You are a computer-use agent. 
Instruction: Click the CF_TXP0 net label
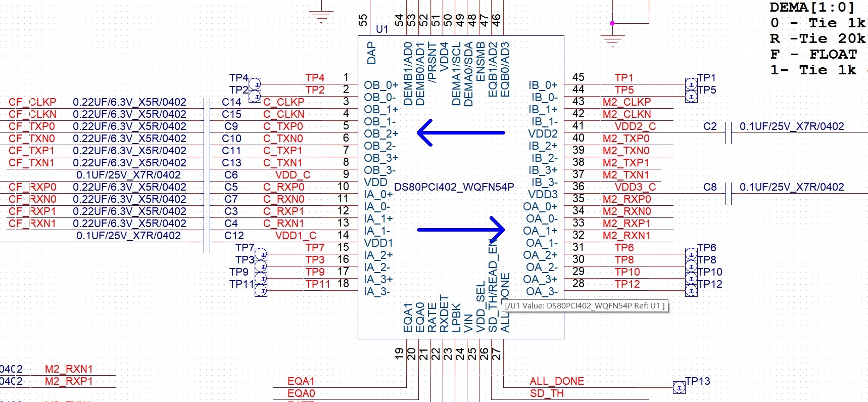coord(31,126)
